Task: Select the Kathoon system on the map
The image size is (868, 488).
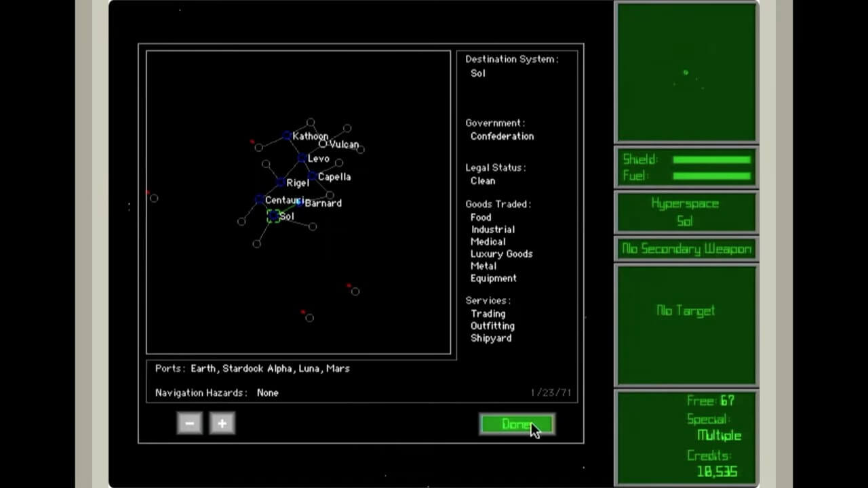Action: pos(287,136)
